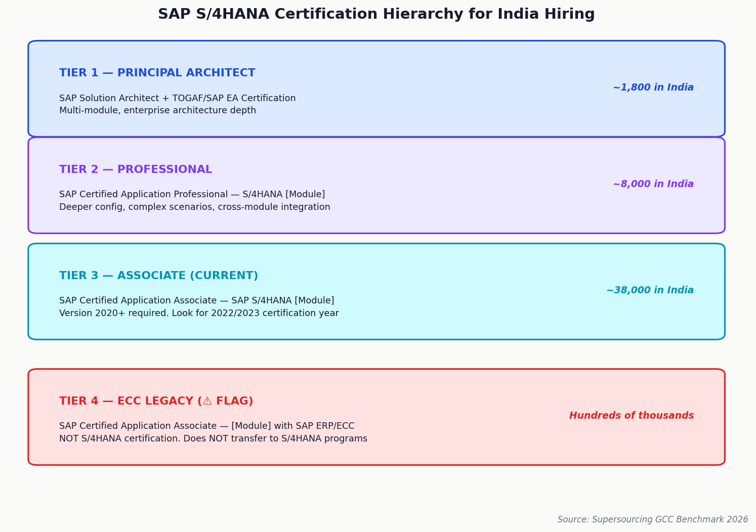Click 'NOT S/4HANA certification. Does NOT transfer' line
Screen dimensions: 756x532
(213, 439)
